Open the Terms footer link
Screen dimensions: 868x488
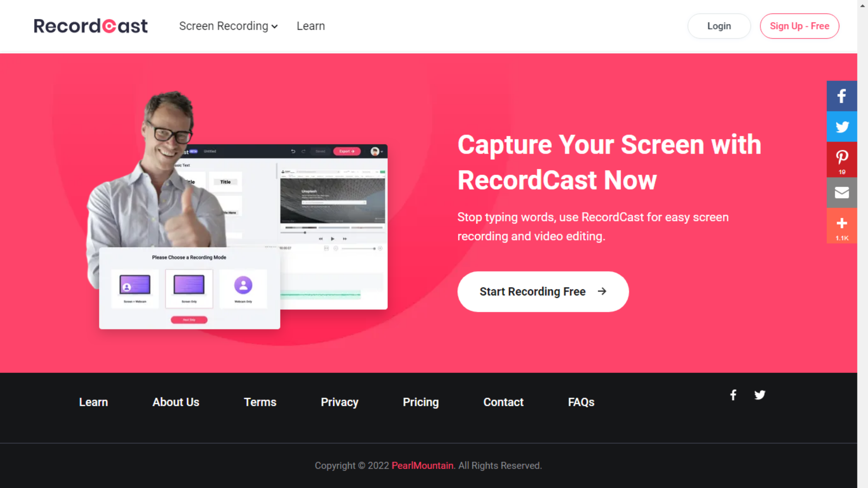tap(260, 402)
